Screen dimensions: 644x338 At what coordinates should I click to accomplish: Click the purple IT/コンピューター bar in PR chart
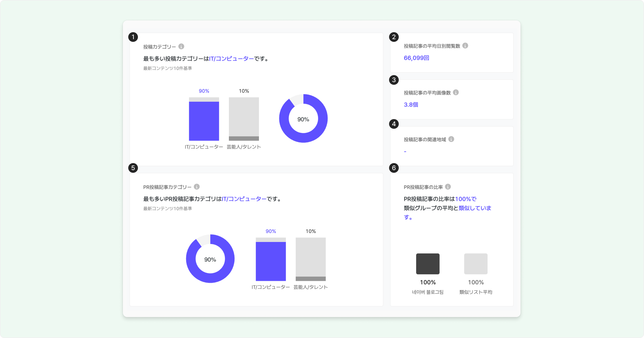click(x=271, y=261)
